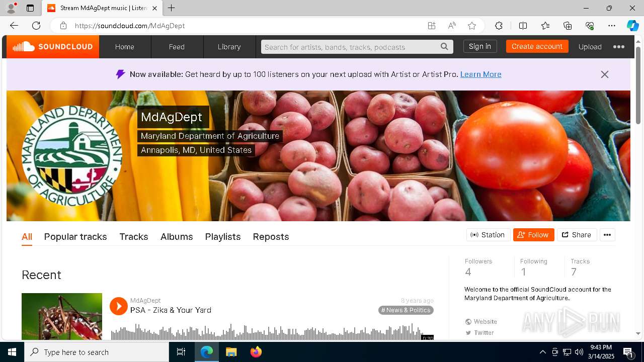The width and height of the screenshot is (644, 362).
Task: Open the Library navigation item
Action: 229,47
